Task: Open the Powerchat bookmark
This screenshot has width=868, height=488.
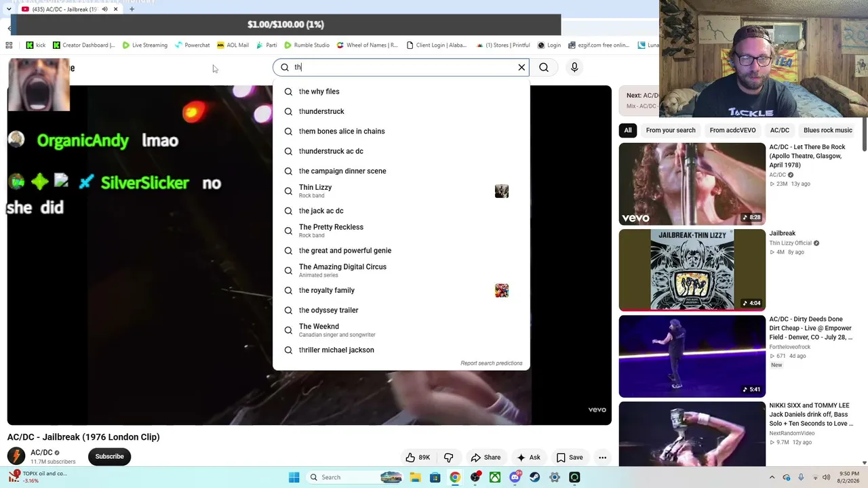Action: 192,45
